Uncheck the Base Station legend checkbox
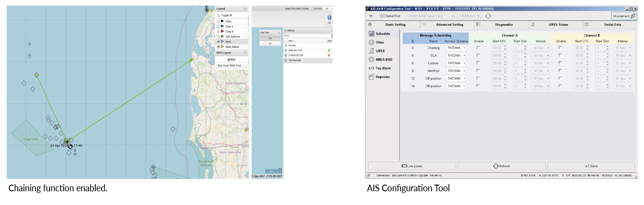This screenshot has height=205, width=644. (x=218, y=46)
